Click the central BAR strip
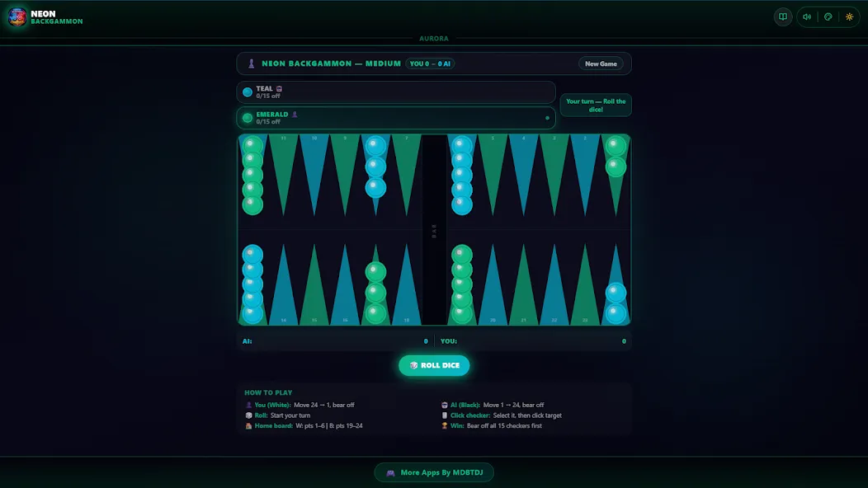 [x=434, y=230]
